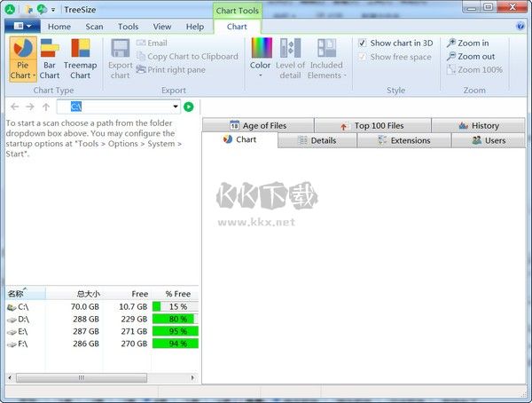Screen dimensions: 532x403
Task: Click 70.0 GB total size value
Action: tap(85, 307)
